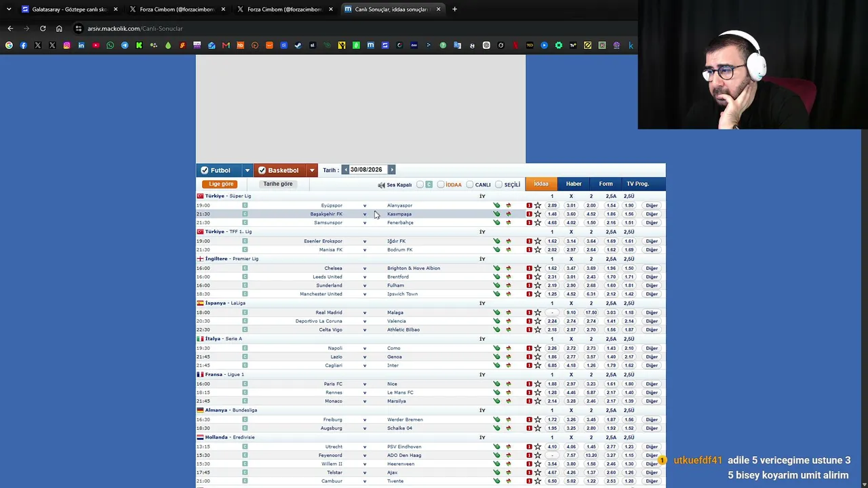The image size is (868, 488).
Task: Open YouTube bookmark in bookmarks bar
Action: 96,45
